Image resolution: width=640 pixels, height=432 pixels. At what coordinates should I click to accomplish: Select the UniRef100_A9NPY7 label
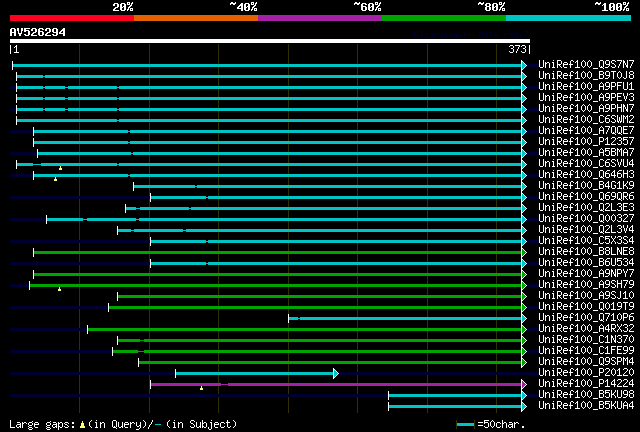point(586,274)
